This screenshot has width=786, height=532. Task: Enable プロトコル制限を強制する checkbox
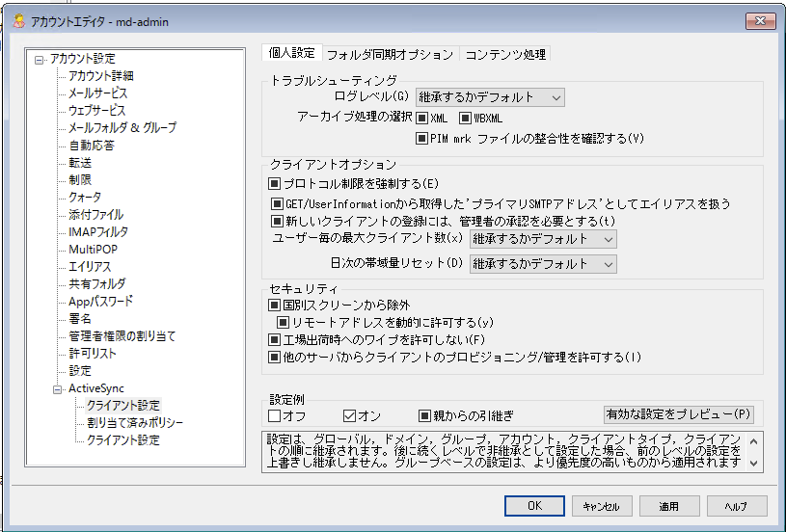click(275, 183)
